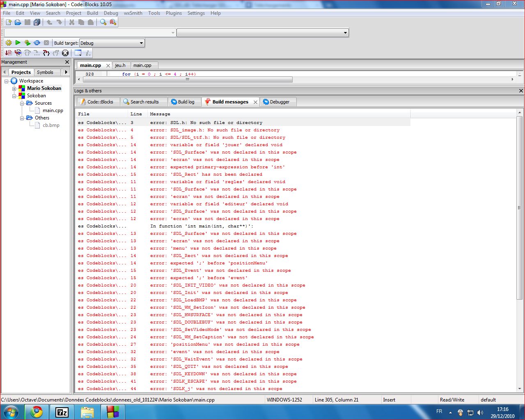Click the Open file toolbar icon
The width and height of the screenshot is (525, 420).
tap(18, 22)
